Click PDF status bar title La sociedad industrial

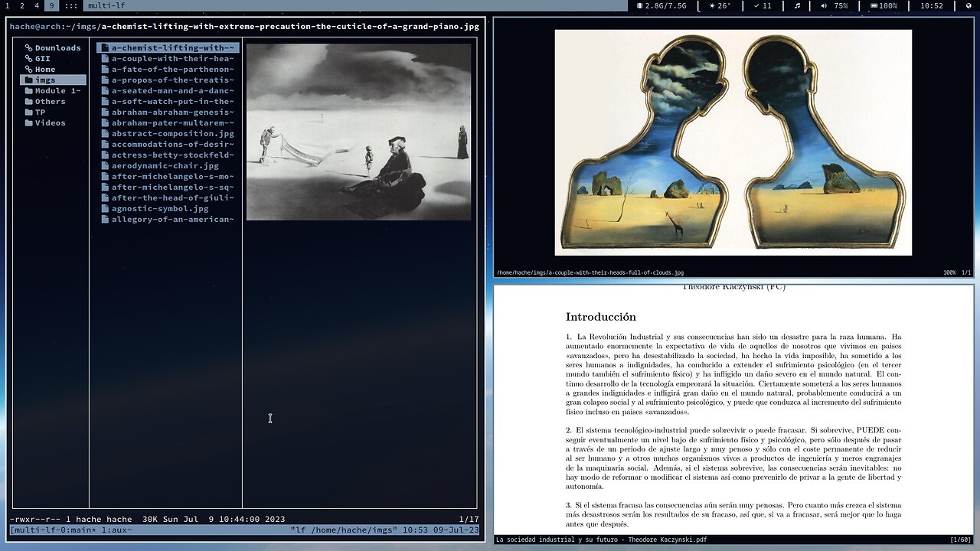tap(601, 540)
